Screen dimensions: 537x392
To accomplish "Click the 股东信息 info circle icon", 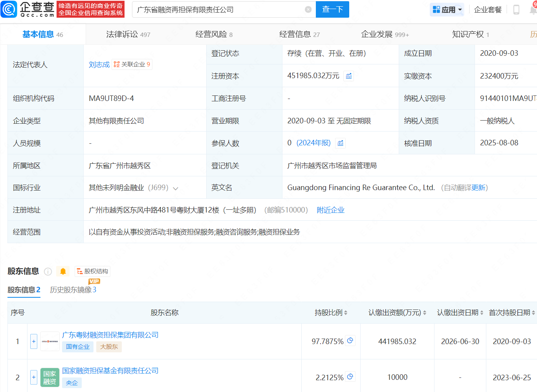I will pyautogui.click(x=48, y=271).
